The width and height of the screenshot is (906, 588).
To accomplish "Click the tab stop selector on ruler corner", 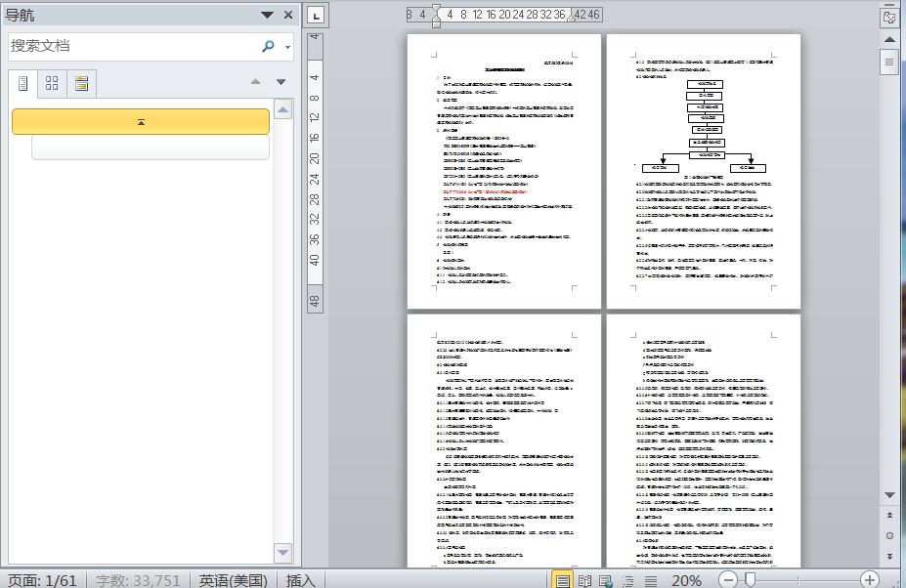I will (316, 16).
